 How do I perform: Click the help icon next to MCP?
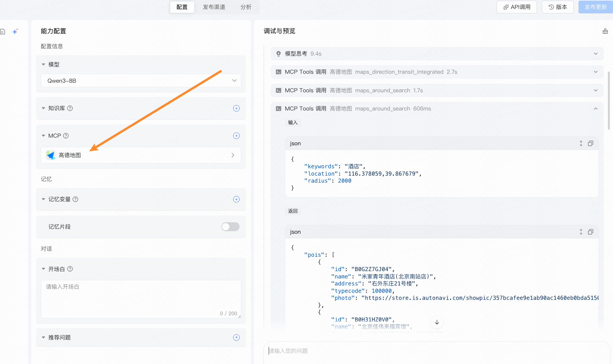point(66,136)
